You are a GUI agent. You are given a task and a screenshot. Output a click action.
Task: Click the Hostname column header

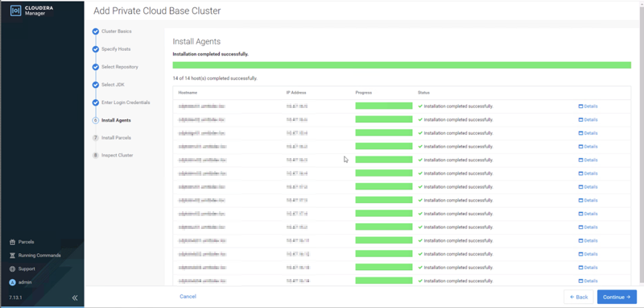pyautogui.click(x=188, y=93)
